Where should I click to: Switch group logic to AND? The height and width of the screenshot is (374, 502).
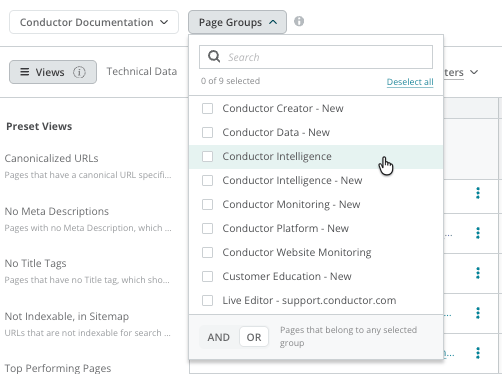(x=218, y=337)
